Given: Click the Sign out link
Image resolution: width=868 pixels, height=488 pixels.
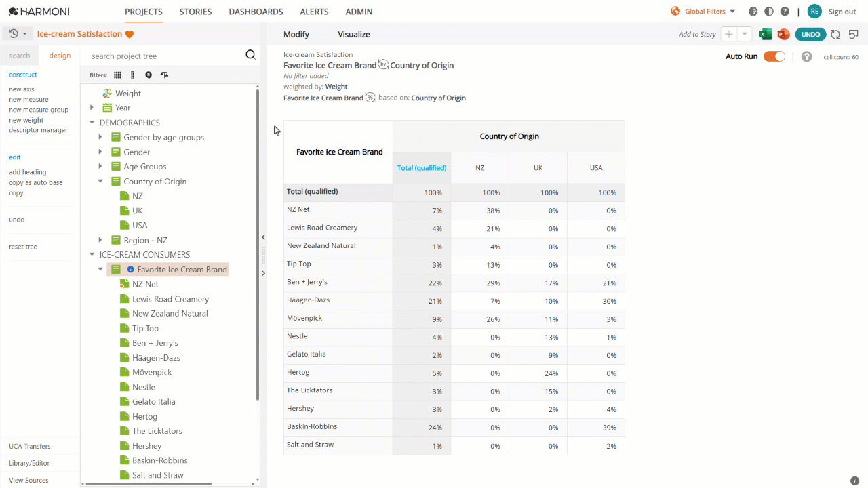Looking at the screenshot, I should click(842, 12).
